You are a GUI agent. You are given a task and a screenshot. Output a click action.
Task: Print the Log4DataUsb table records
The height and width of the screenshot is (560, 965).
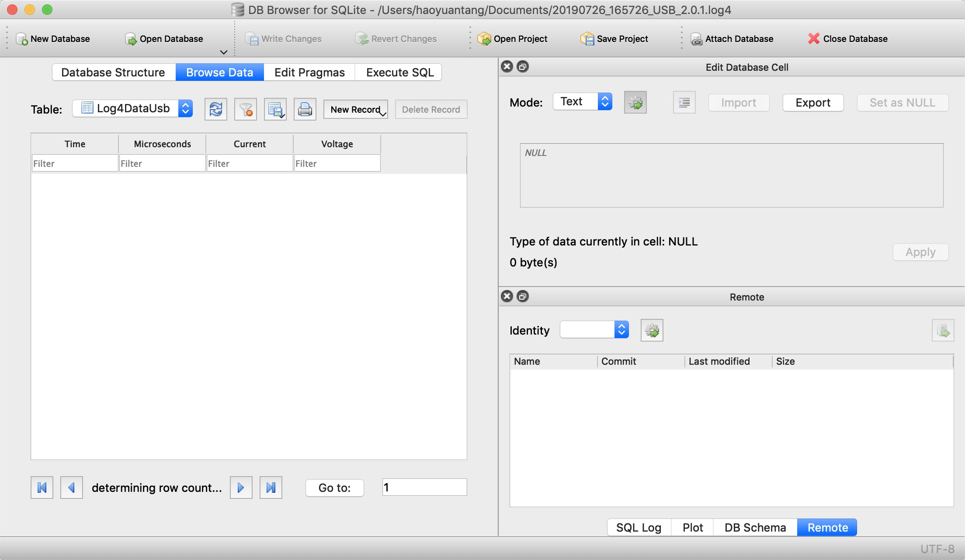(305, 109)
